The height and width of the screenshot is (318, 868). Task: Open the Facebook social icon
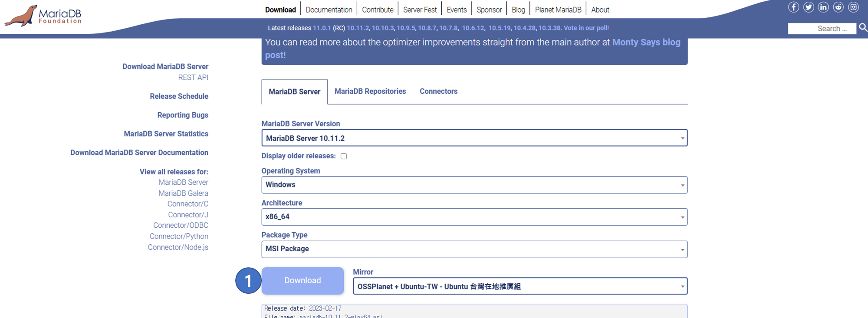point(793,7)
